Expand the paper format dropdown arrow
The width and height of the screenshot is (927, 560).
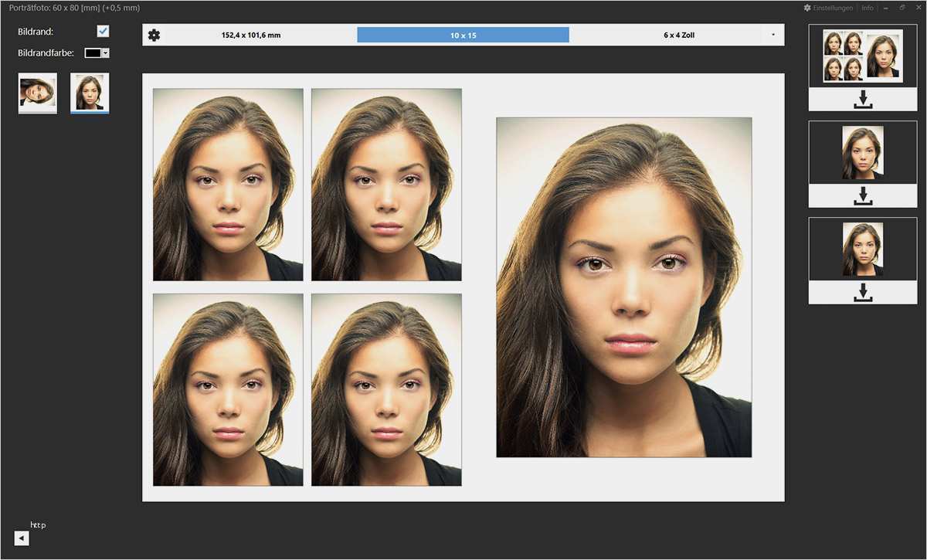[772, 36]
